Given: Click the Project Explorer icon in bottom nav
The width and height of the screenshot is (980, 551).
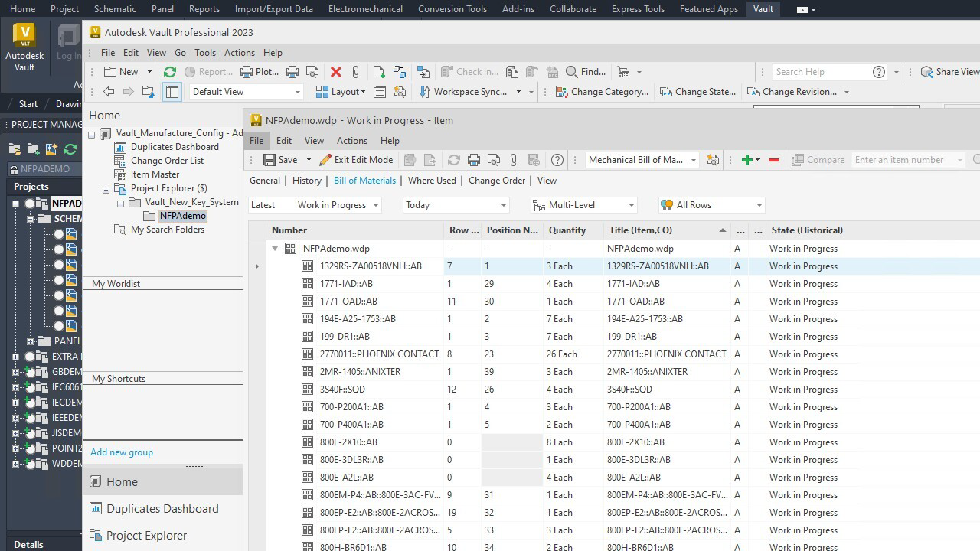Looking at the screenshot, I should 96,536.
